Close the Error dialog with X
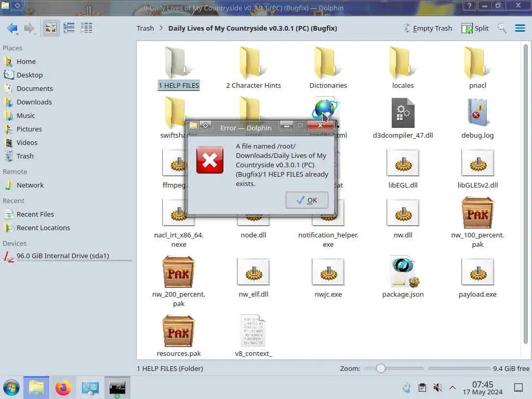This screenshot has width=532, height=399. coord(320,126)
